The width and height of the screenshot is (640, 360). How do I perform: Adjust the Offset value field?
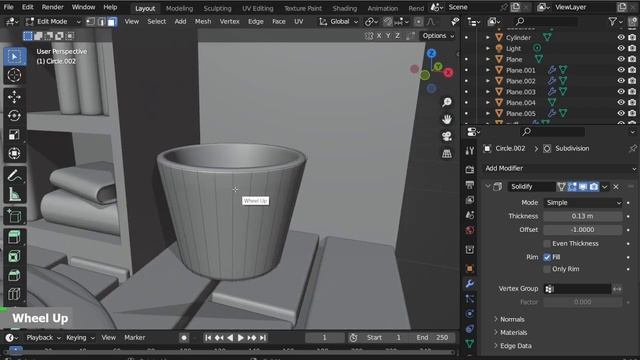tap(582, 230)
